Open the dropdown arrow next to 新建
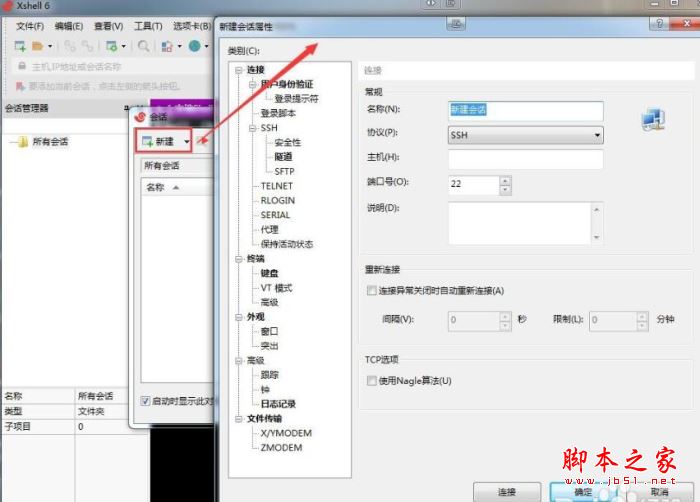 (186, 142)
